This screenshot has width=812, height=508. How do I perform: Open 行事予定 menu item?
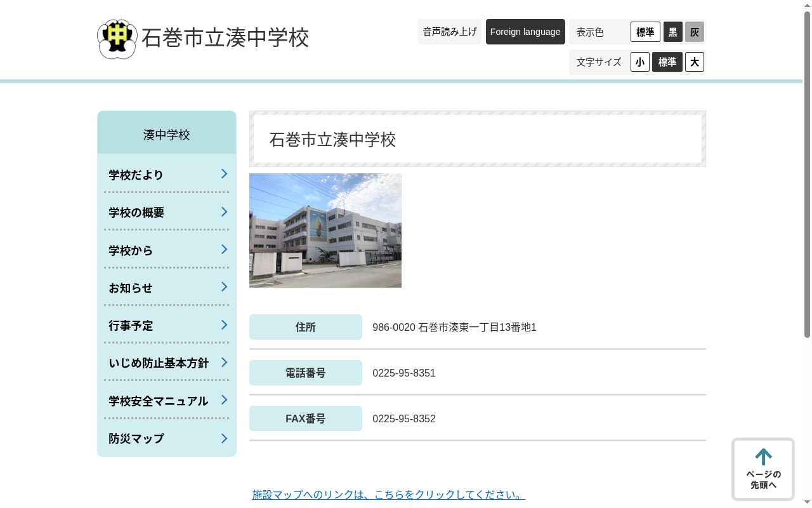(x=167, y=325)
